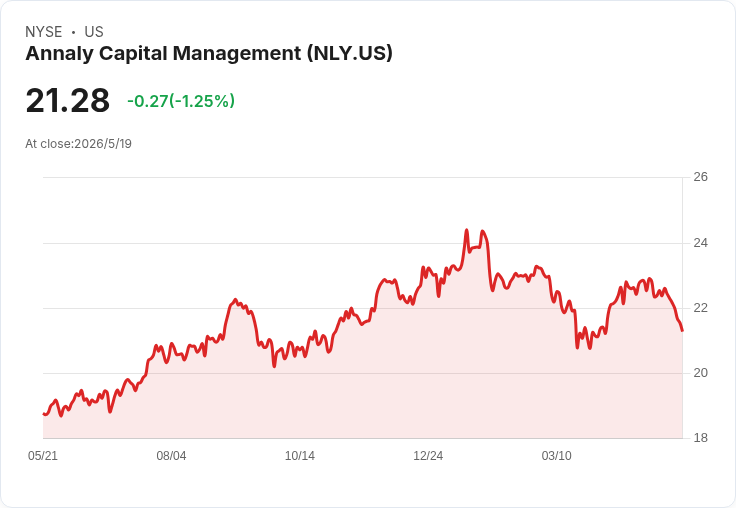Click the 24 y-axis price label
This screenshot has width=736, height=508.
[x=700, y=243]
